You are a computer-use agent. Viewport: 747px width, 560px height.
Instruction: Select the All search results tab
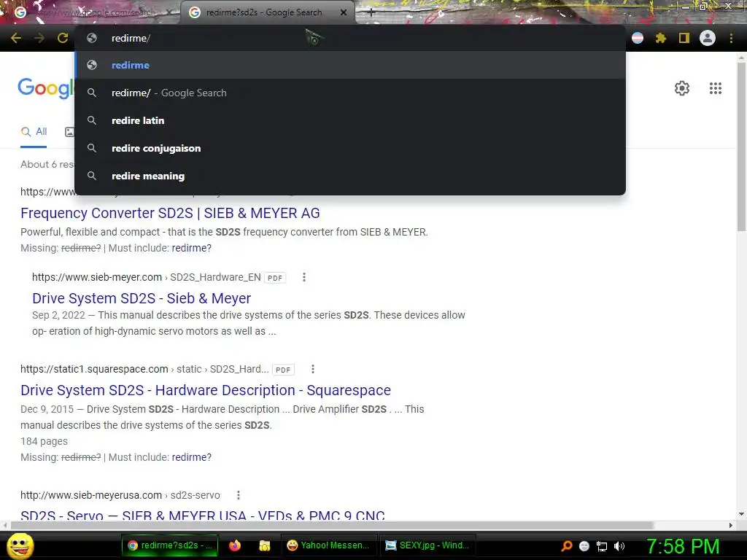[34, 132]
